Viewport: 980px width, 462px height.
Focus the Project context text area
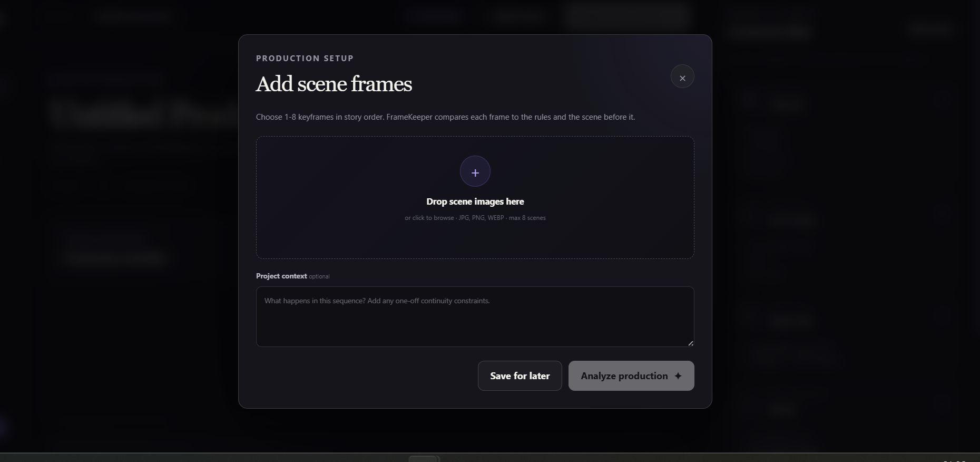[475, 316]
